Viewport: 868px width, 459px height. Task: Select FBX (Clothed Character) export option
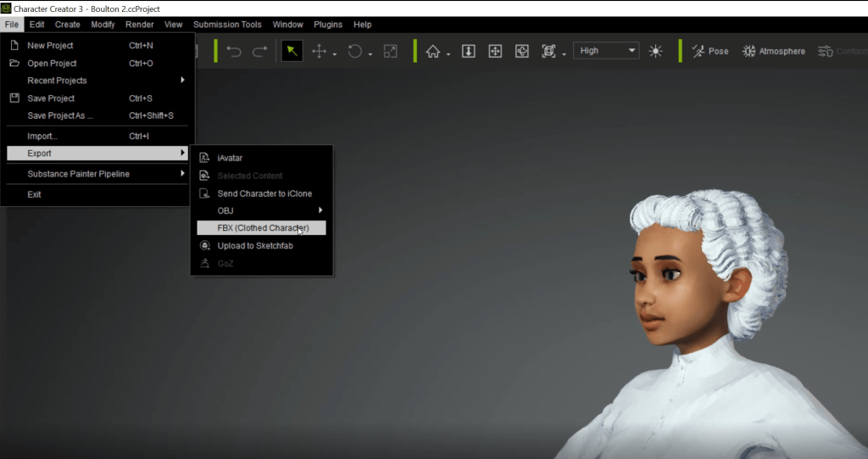tap(261, 228)
